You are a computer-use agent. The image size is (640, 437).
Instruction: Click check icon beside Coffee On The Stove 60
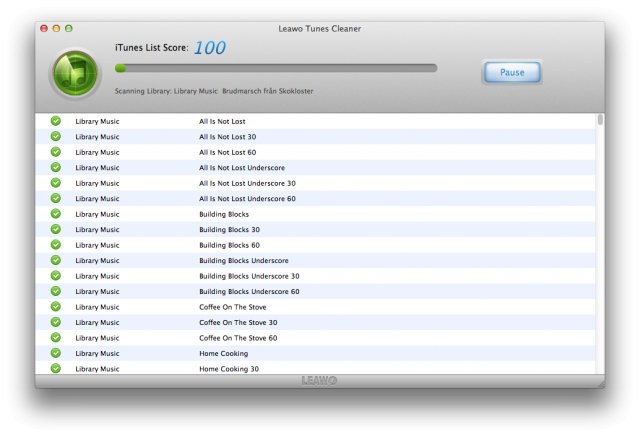[x=56, y=338]
